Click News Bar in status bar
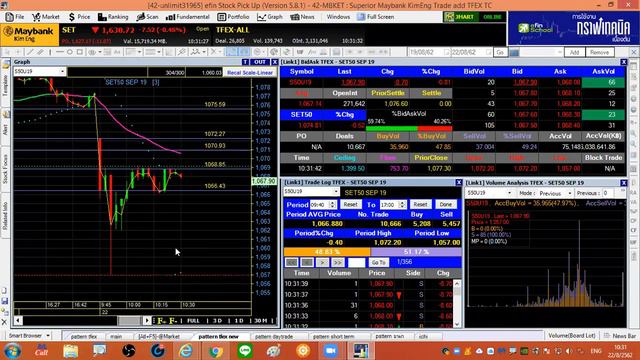Screen dimensions: 640x360 click(x=620, y=336)
